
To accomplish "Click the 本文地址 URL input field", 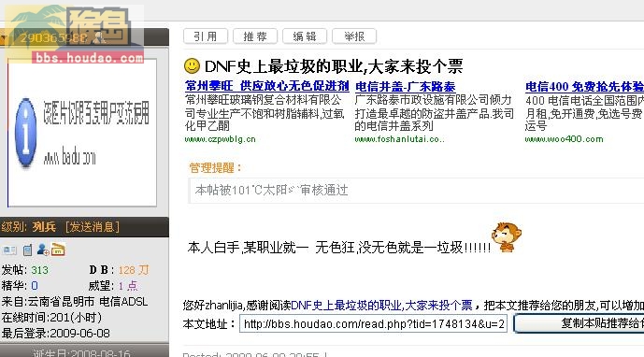I will click(373, 323).
